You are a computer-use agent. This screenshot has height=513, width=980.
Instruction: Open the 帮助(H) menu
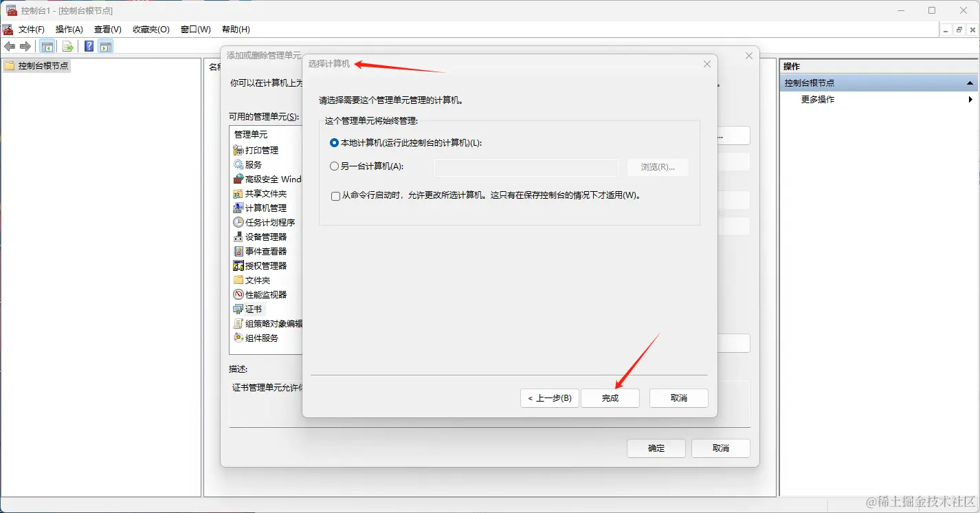click(236, 30)
